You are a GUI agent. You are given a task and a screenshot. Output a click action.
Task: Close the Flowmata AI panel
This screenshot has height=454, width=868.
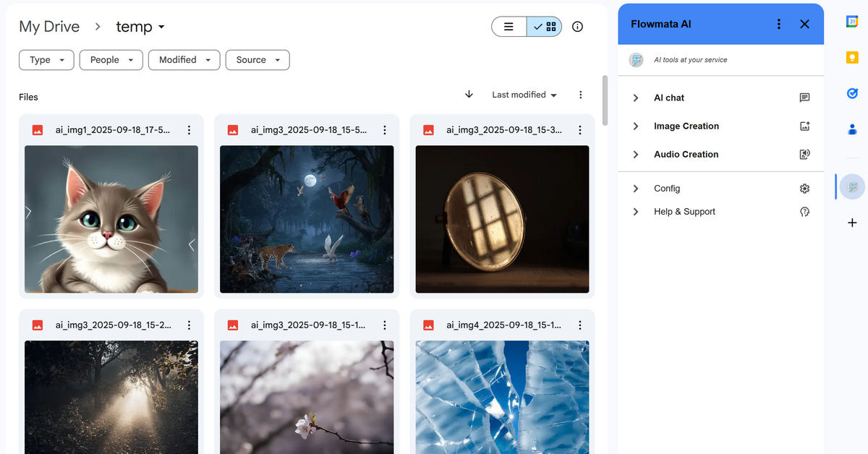pos(804,24)
